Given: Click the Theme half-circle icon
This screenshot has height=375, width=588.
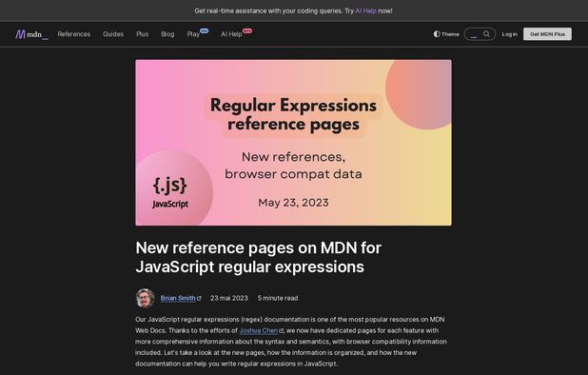Looking at the screenshot, I should point(437,34).
